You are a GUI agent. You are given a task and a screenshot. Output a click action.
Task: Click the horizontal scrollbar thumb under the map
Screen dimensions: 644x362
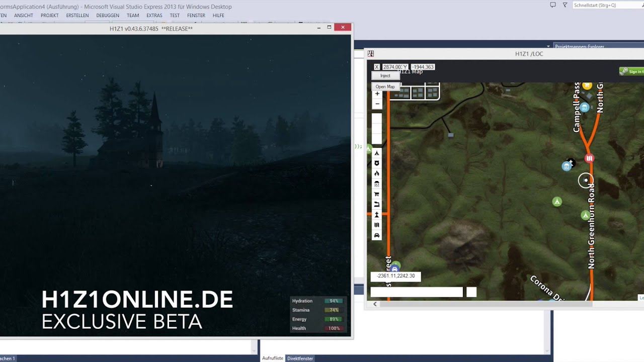486,304
